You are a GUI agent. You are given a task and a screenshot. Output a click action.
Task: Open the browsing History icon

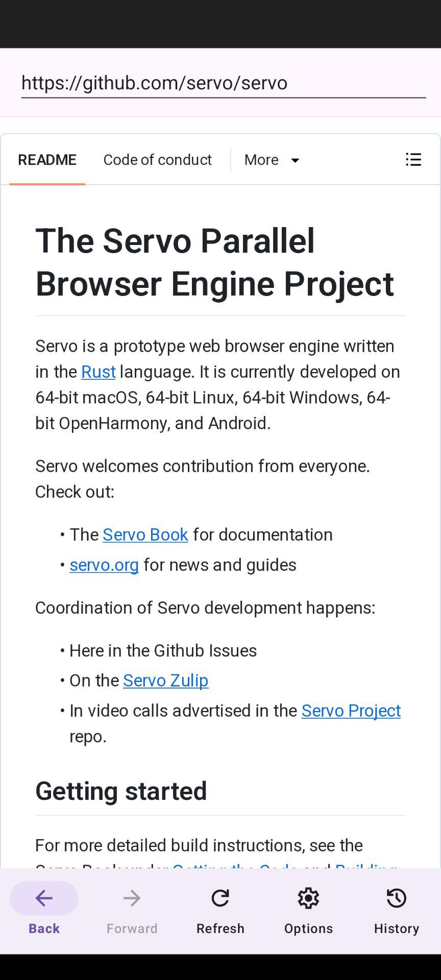397,898
